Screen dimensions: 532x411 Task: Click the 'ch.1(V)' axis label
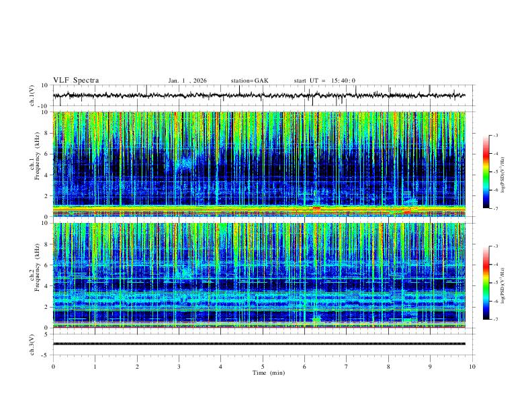(32, 95)
